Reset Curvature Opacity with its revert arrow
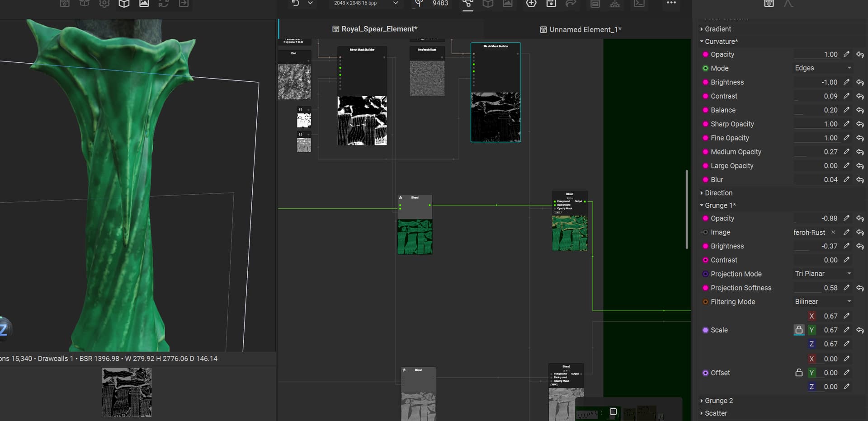Screen dimensions: 868x421 point(859,55)
